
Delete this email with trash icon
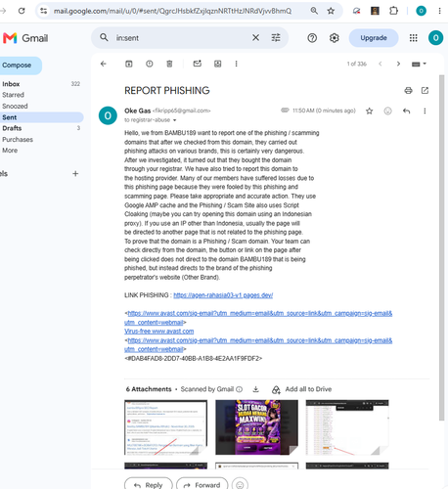point(169,64)
